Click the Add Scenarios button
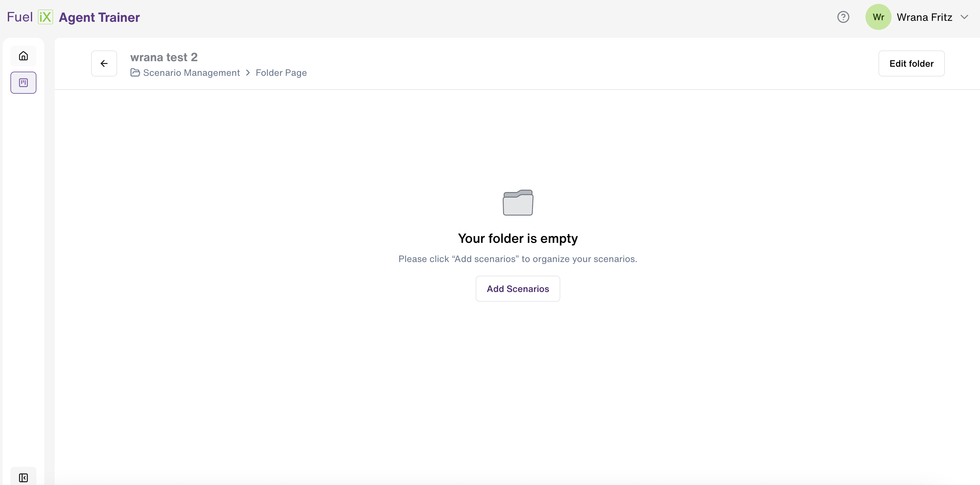This screenshot has height=485, width=980. pyautogui.click(x=518, y=289)
